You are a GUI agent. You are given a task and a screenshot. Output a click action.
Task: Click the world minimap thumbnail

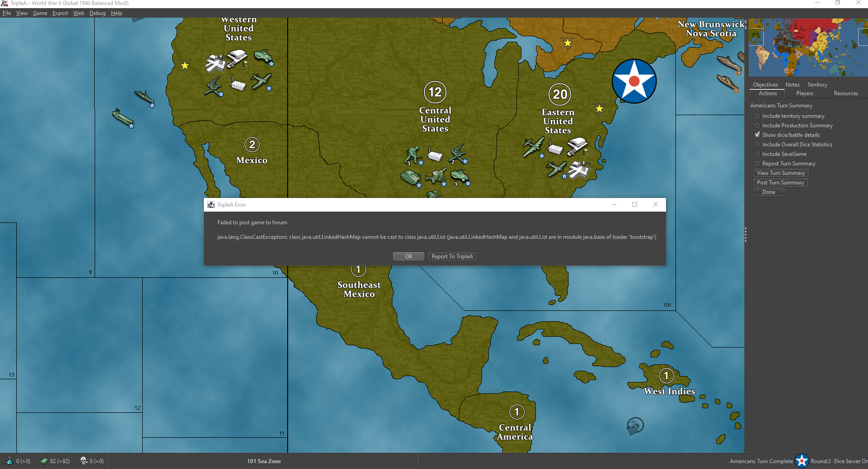(808, 47)
